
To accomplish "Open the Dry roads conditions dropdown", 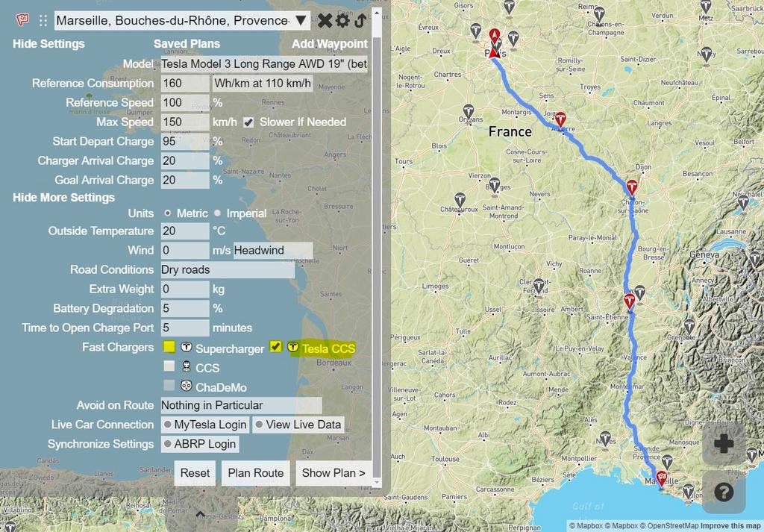I will click(x=228, y=270).
